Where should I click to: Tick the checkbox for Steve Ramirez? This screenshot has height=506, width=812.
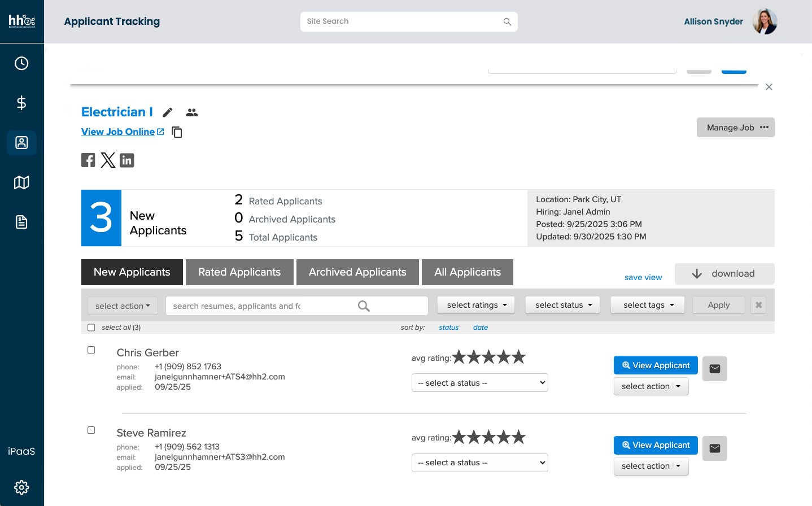[x=91, y=430]
